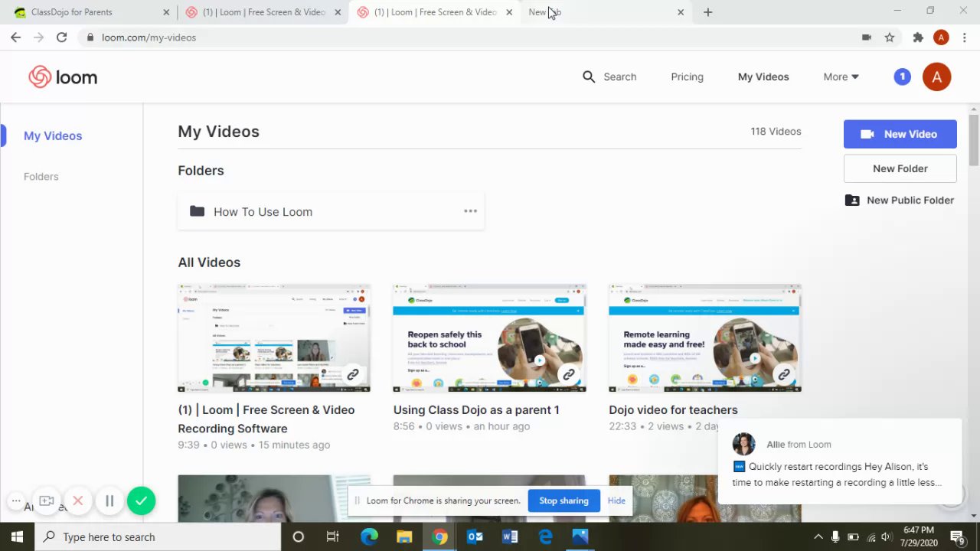Open the Photos app on the taskbar
The image size is (980, 551).
point(580,536)
